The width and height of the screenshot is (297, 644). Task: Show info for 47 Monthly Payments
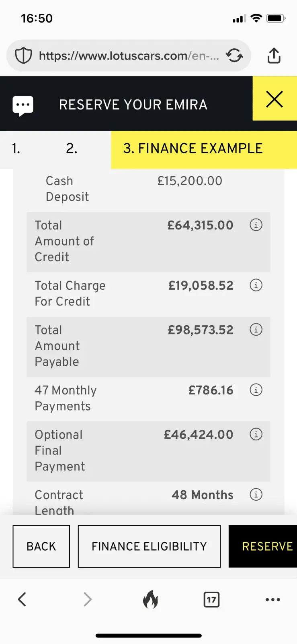[x=256, y=390]
